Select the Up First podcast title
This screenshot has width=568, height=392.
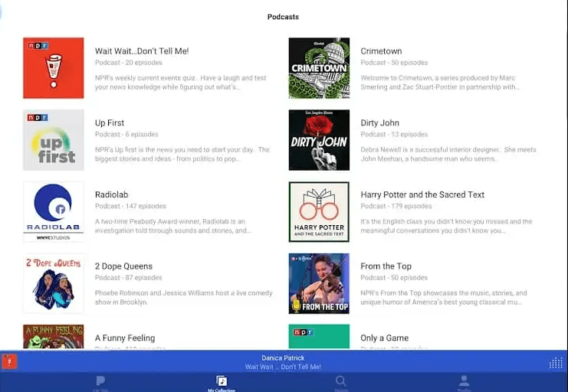pos(110,122)
